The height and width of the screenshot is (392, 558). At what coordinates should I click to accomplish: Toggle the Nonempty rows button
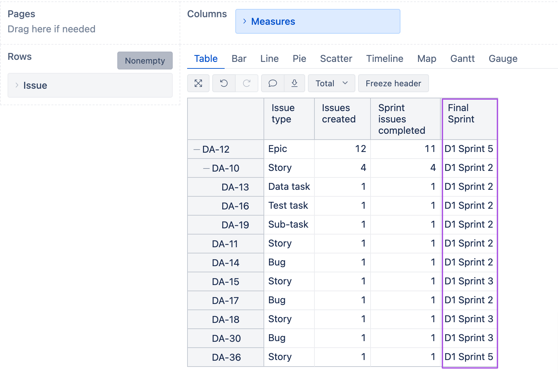[x=145, y=61]
